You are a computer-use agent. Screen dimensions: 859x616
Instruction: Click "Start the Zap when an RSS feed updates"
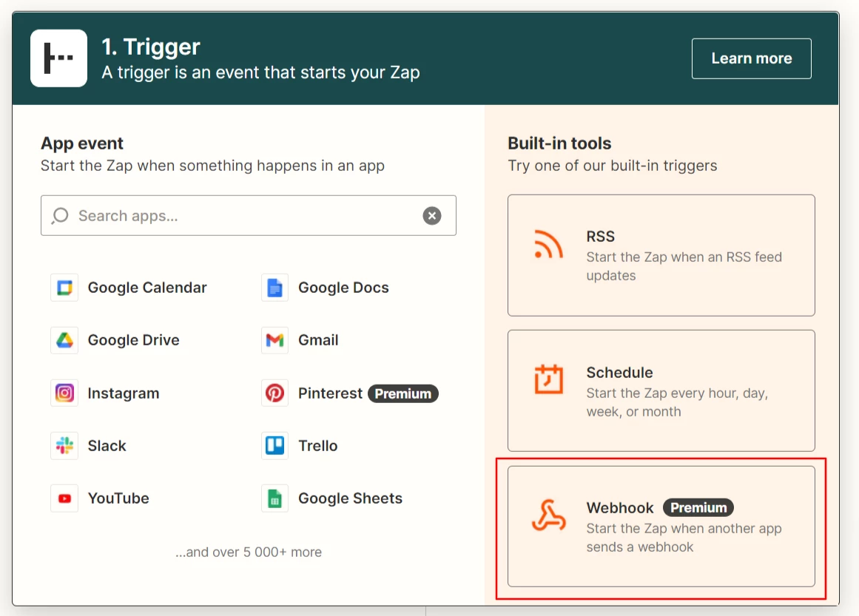point(684,266)
